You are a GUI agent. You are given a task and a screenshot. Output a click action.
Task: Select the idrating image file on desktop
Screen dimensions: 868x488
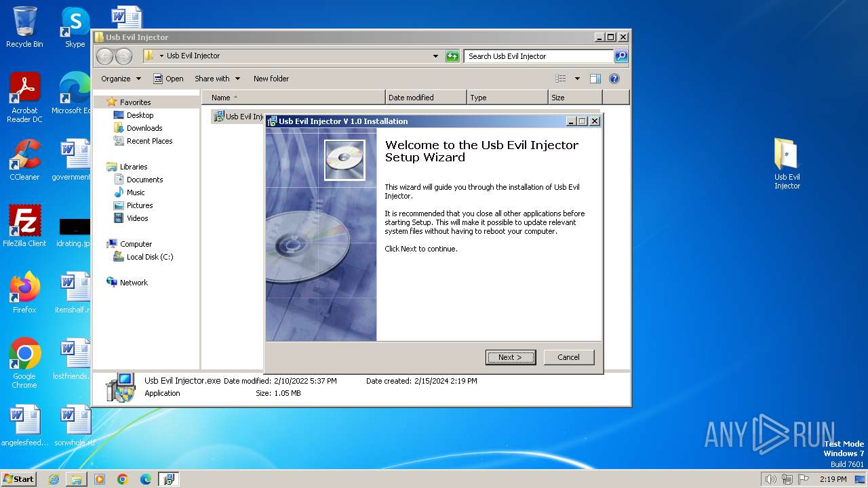click(73, 230)
